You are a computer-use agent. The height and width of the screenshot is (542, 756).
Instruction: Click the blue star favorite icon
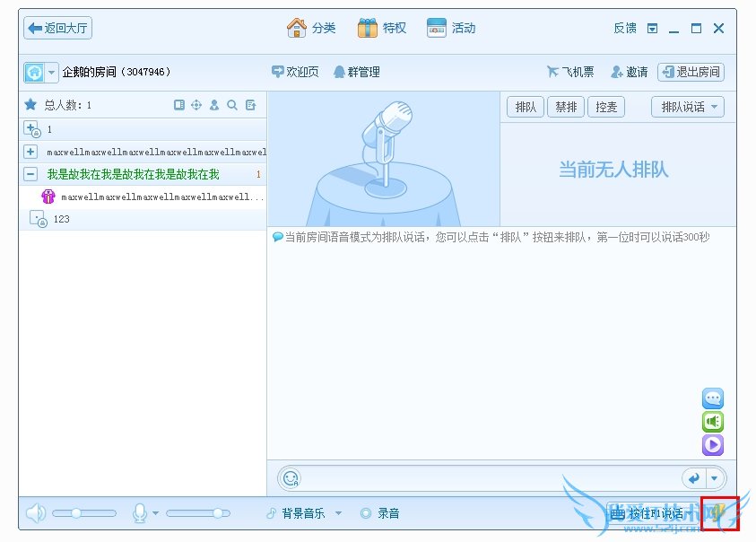tap(30, 105)
